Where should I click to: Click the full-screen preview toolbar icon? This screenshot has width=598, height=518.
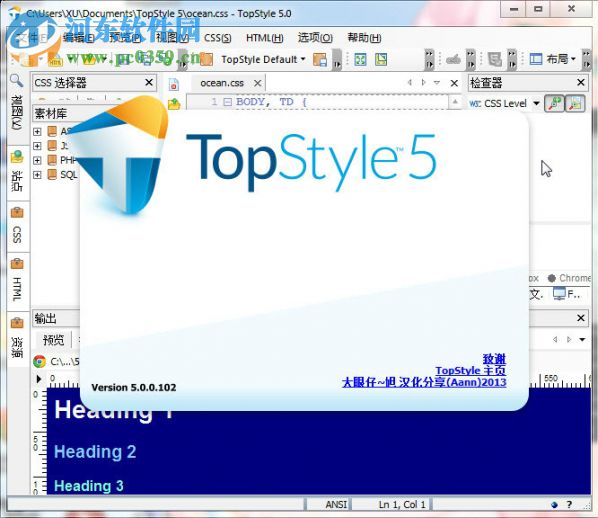[x=360, y=59]
